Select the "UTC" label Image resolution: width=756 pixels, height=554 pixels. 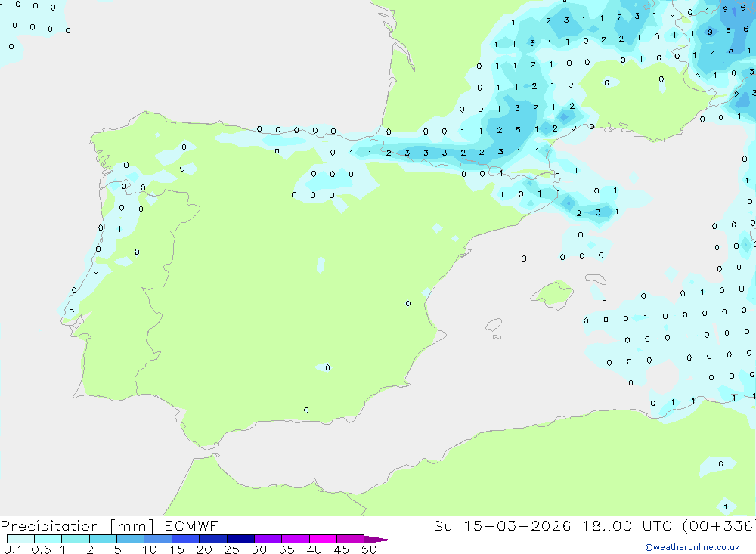[657, 525]
